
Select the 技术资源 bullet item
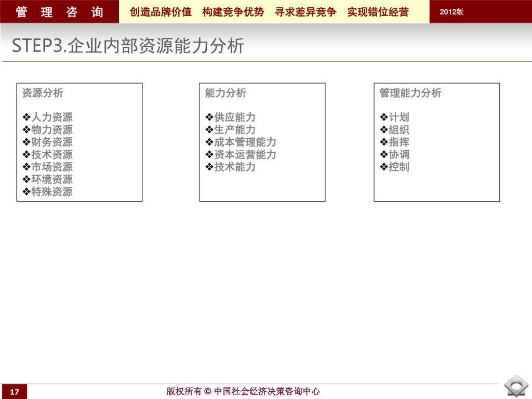(47, 155)
